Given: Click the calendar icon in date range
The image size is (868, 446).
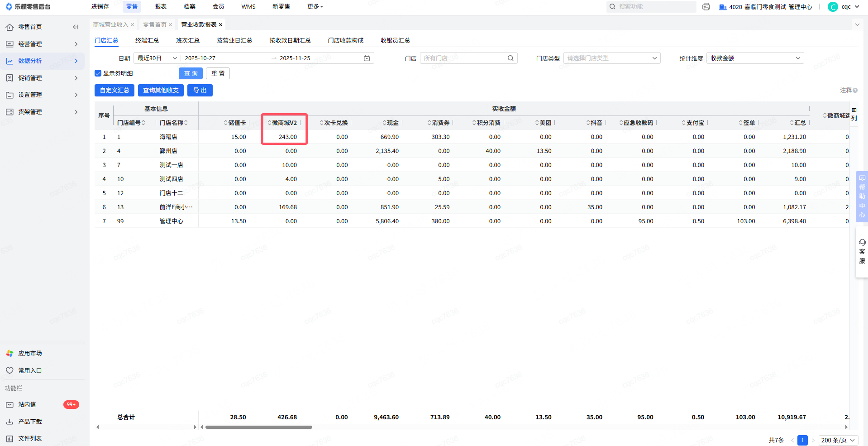Looking at the screenshot, I should [x=367, y=58].
